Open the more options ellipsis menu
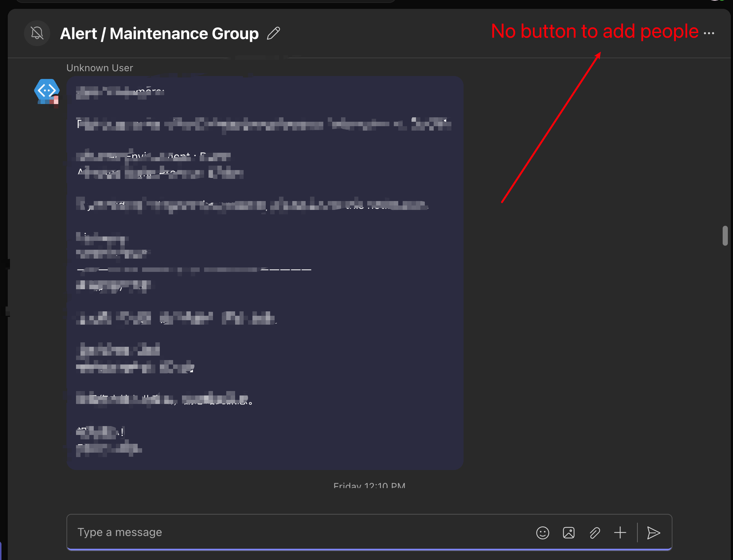This screenshot has height=560, width=733. (x=709, y=33)
